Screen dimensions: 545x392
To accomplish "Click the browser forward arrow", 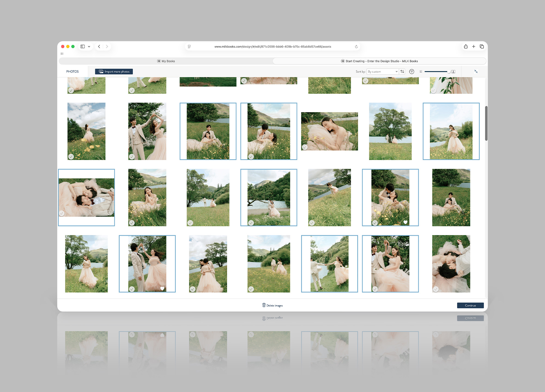I will point(107,47).
